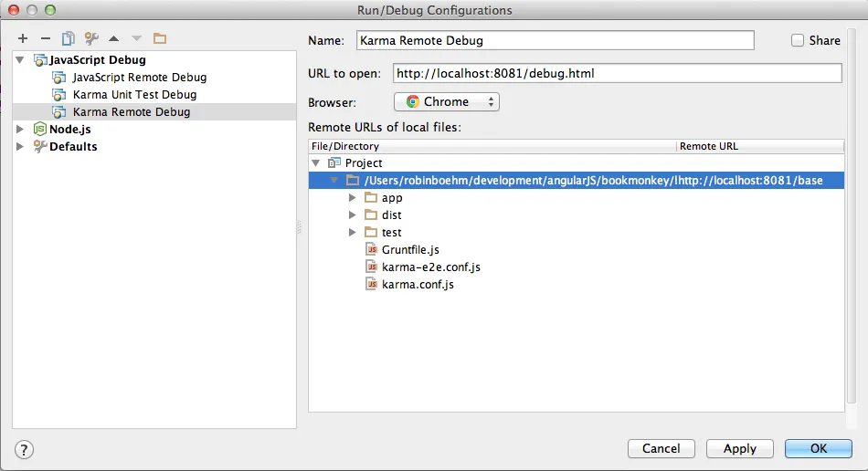The height and width of the screenshot is (471, 868).
Task: Expand the app folder
Action: tap(352, 197)
